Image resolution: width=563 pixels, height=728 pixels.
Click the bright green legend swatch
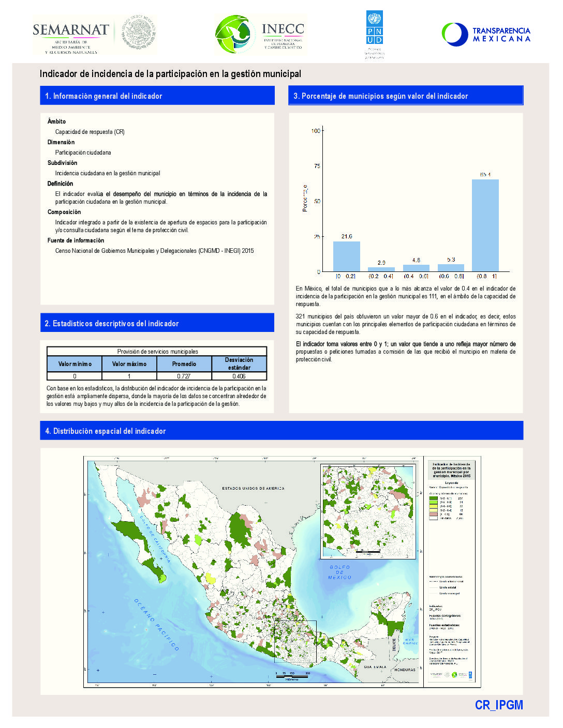pyautogui.click(x=433, y=503)
